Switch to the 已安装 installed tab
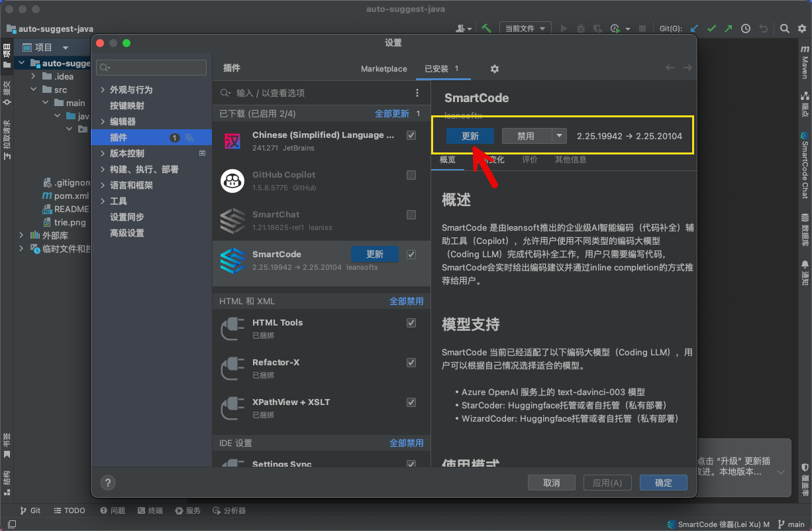 (442, 69)
